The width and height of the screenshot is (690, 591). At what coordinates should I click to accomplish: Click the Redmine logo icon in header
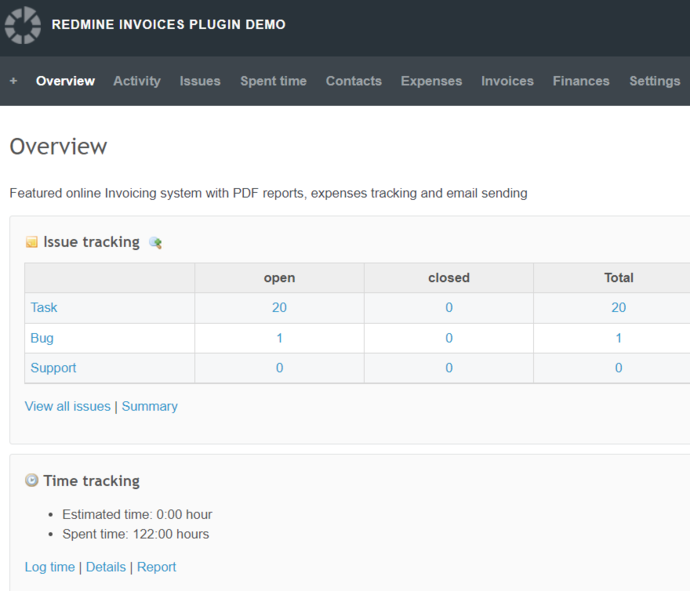[x=23, y=25]
